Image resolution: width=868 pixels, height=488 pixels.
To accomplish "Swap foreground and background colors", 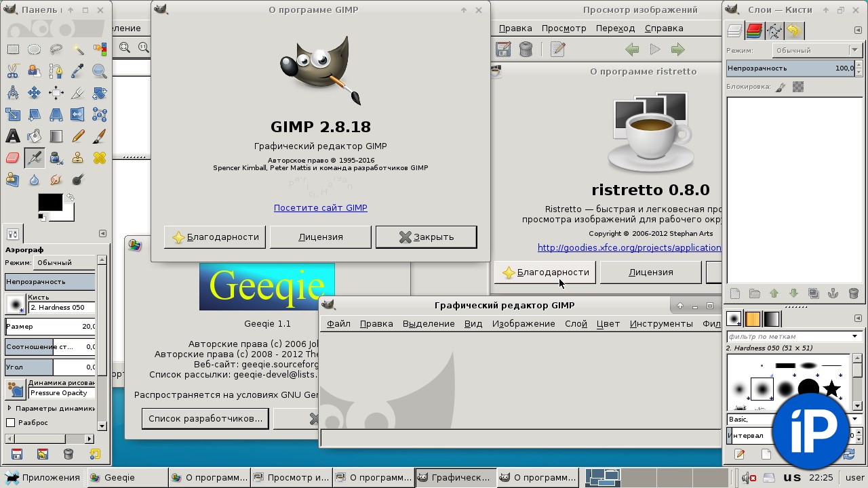I will click(x=70, y=198).
